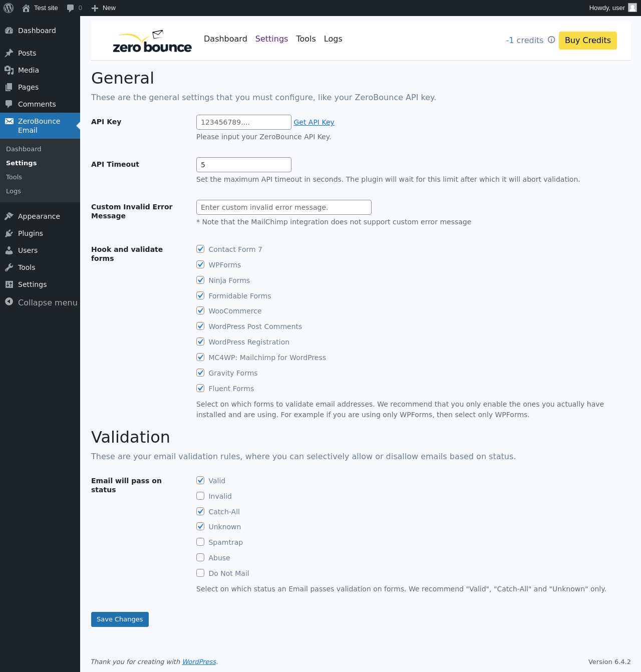Viewport: 641px width, 672px height.
Task: Follow the Get API Key link
Action: pos(314,122)
